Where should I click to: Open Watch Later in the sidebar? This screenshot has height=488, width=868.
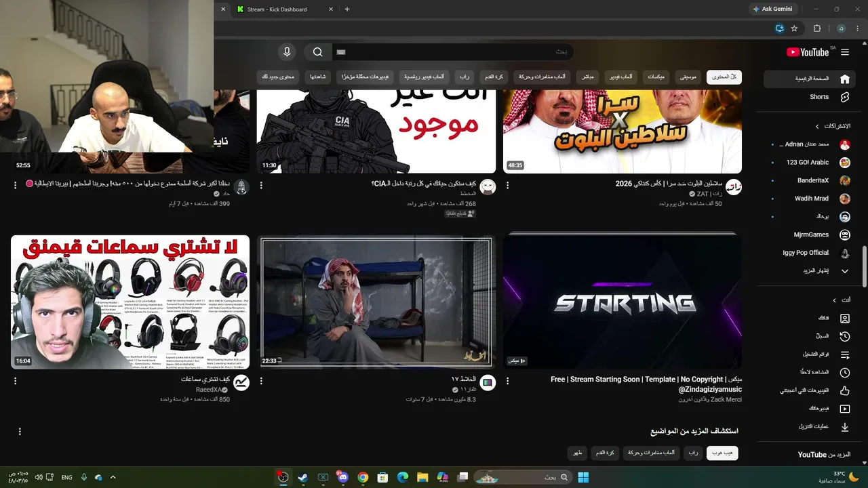808,373
